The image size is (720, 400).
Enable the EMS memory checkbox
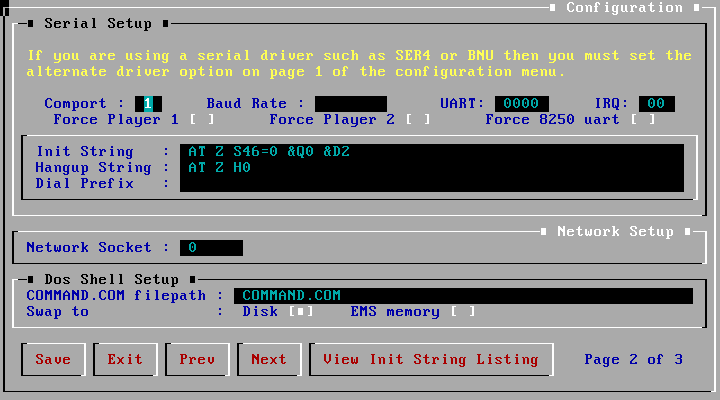[463, 312]
